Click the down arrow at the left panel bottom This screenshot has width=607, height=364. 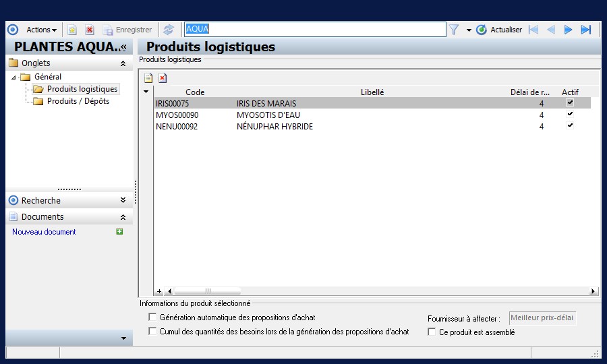pyautogui.click(x=123, y=338)
